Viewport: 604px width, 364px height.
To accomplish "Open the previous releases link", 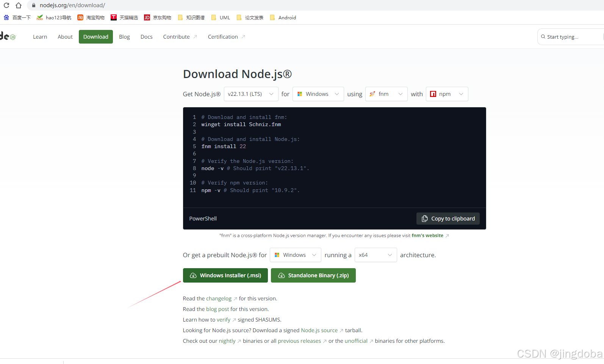I will [x=299, y=341].
